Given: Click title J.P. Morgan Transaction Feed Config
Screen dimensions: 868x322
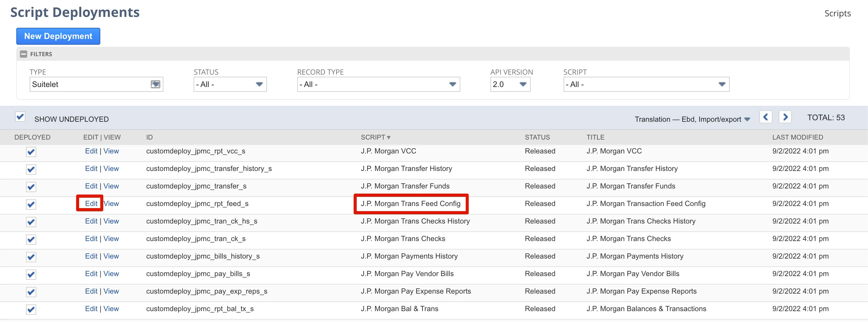Looking at the screenshot, I should point(646,204).
